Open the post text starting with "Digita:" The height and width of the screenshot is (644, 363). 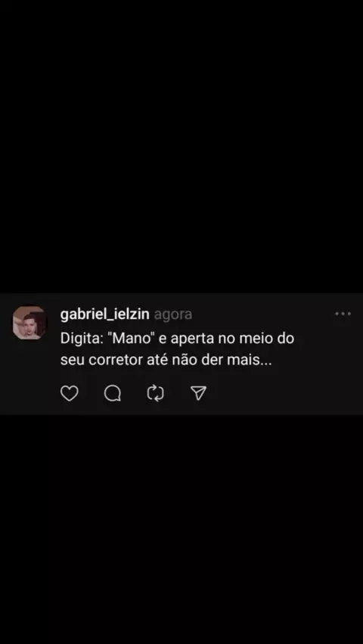pos(177,350)
